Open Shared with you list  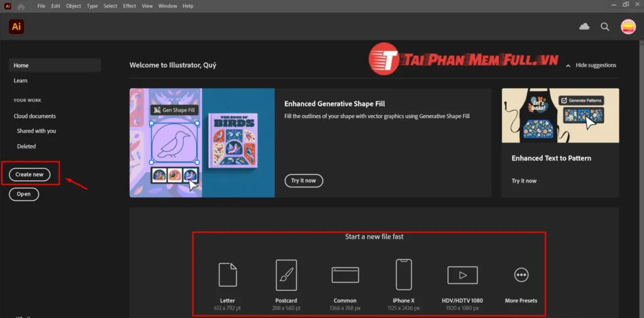(x=36, y=131)
